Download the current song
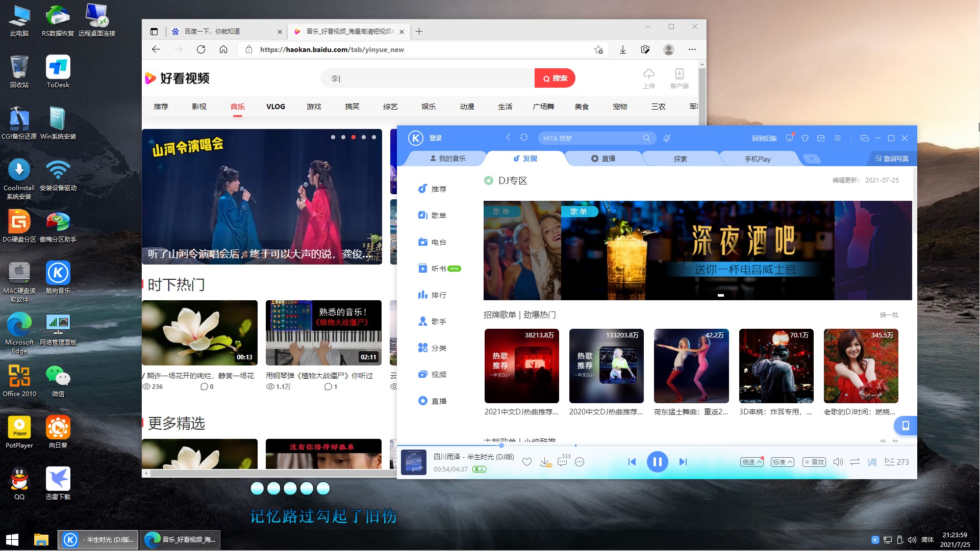This screenshot has width=980, height=551. [x=545, y=462]
